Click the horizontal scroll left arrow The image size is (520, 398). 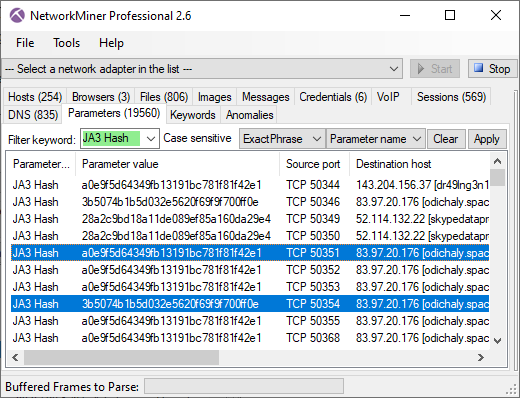pos(15,358)
